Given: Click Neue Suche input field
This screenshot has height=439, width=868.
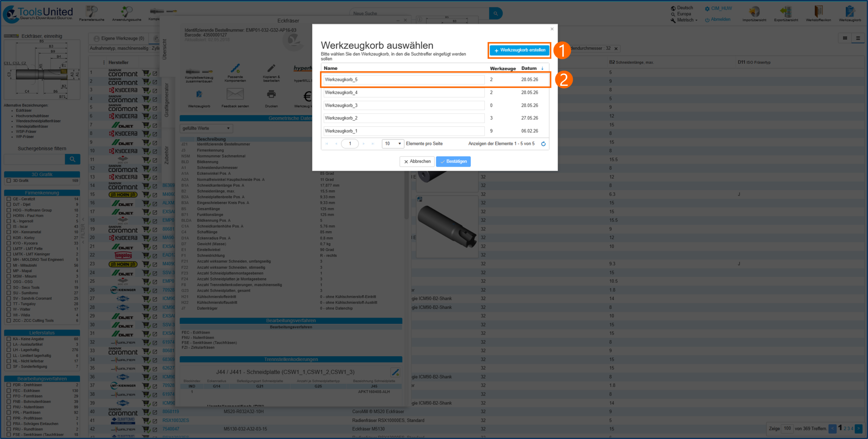Looking at the screenshot, I should pyautogui.click(x=419, y=14).
